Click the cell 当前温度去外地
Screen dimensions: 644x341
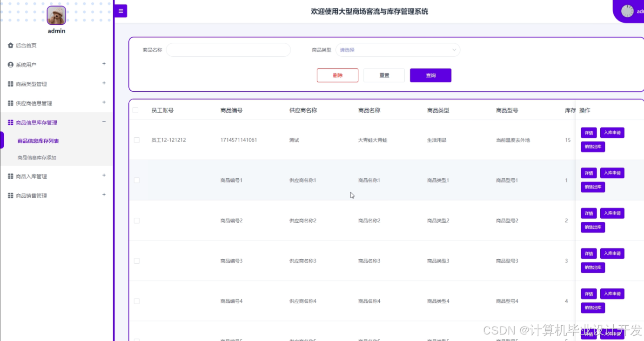[x=513, y=140]
